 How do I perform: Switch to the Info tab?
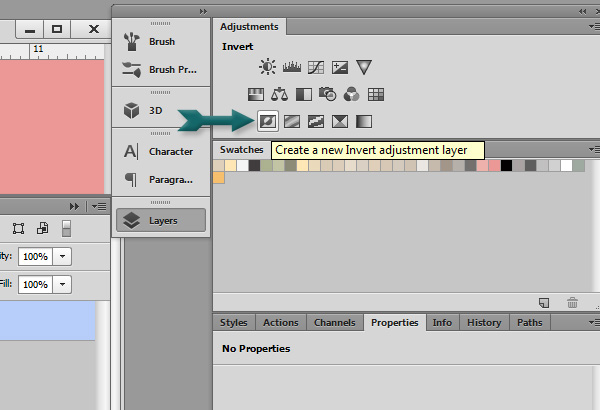point(442,323)
